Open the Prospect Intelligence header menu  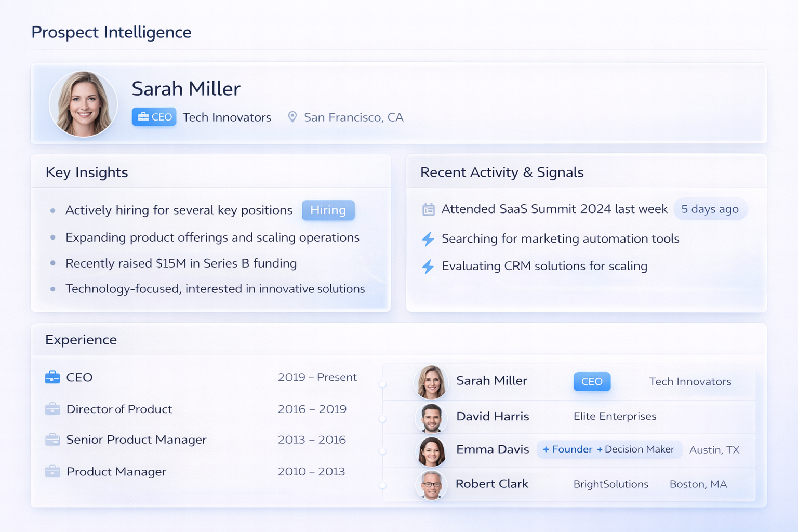[x=111, y=32]
